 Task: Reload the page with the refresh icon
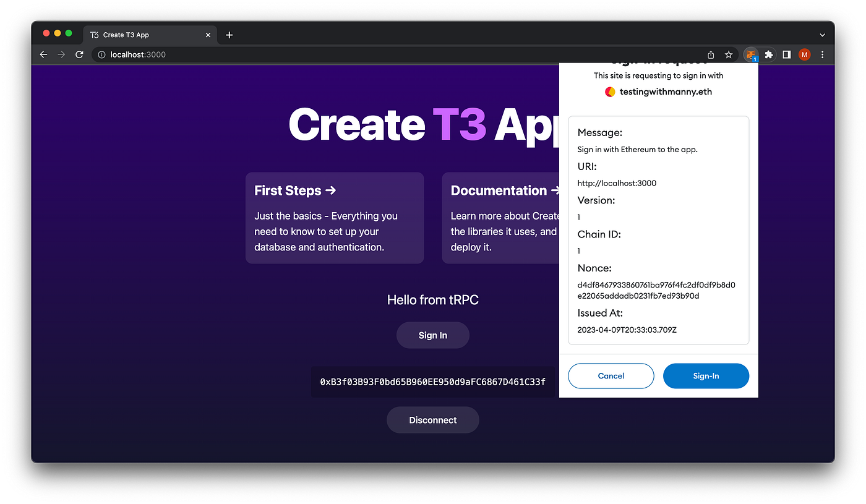(79, 54)
